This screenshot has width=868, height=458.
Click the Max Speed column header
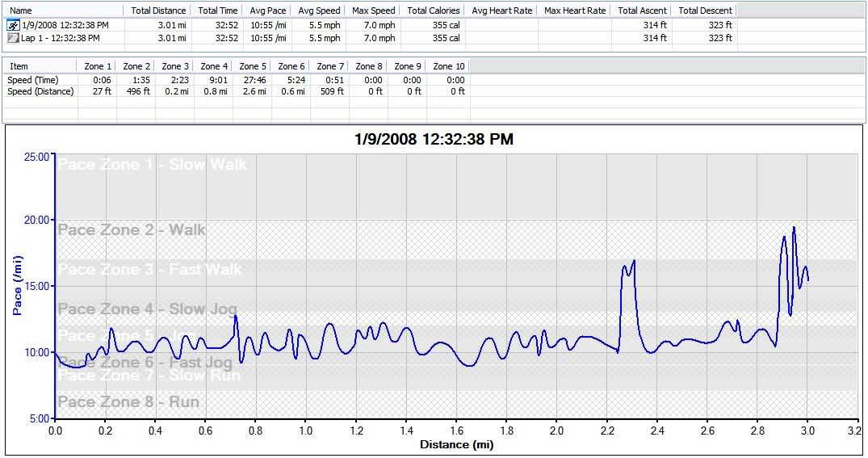[373, 11]
